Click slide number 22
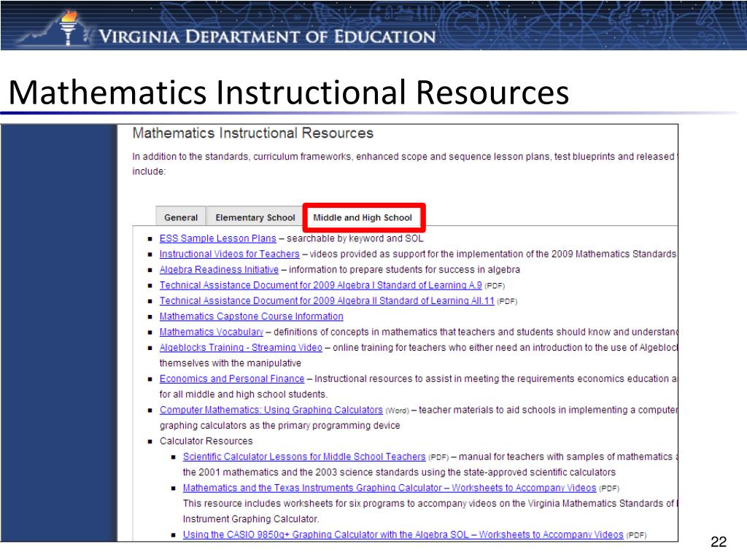 (x=719, y=542)
